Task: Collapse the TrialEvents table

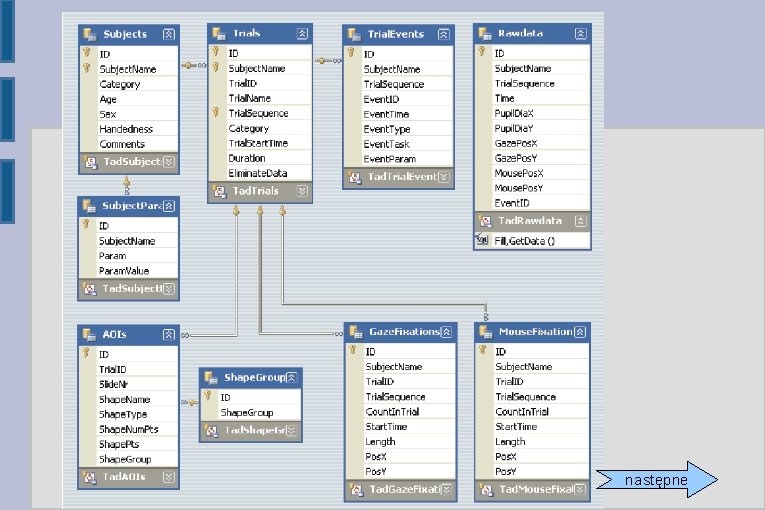Action: [443, 34]
